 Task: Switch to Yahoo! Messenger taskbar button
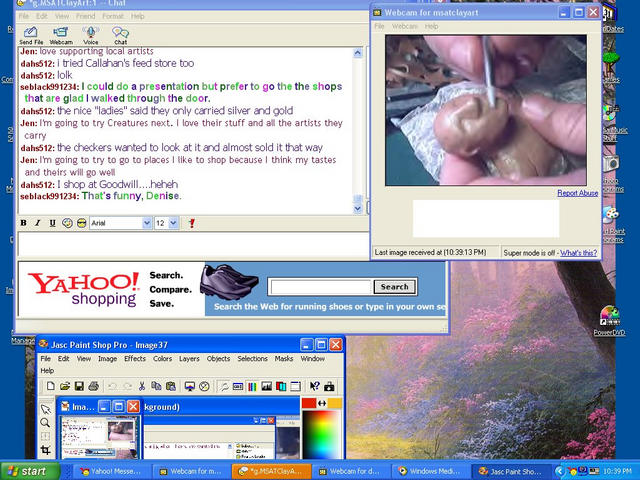110,471
